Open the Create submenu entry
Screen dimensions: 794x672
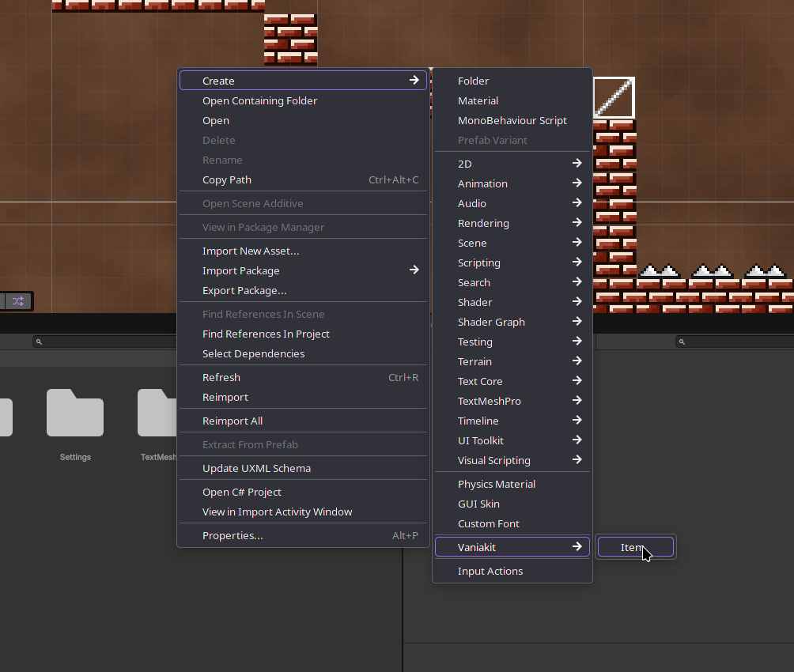coord(304,81)
